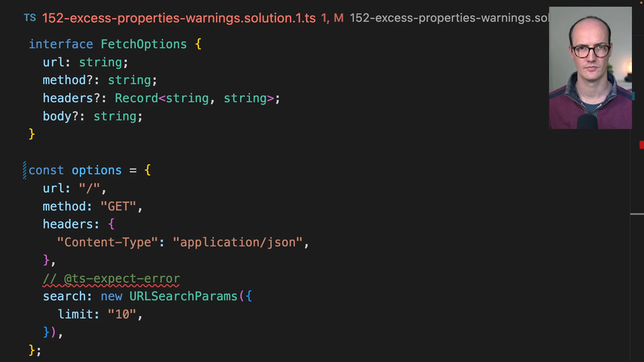644x362 pixels.
Task: Click the red error marker in the overview ruler
Action: (x=641, y=144)
